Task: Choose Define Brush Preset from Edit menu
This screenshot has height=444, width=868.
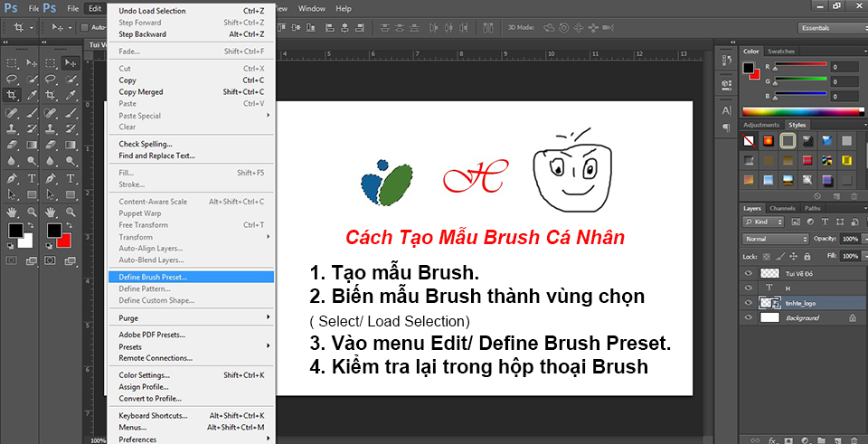Action: (x=191, y=277)
